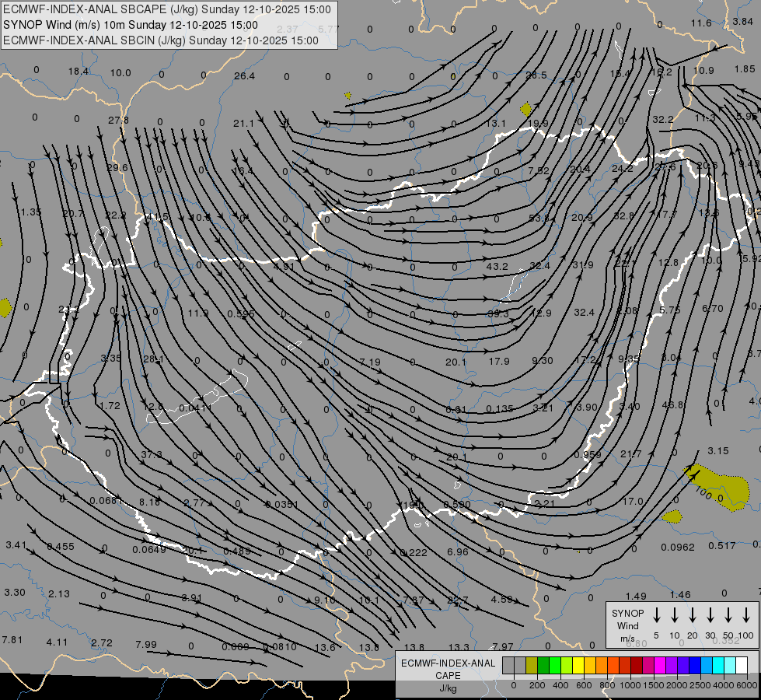The image size is (761, 700).
Task: Click the map value 0.0962
Action: [678, 547]
